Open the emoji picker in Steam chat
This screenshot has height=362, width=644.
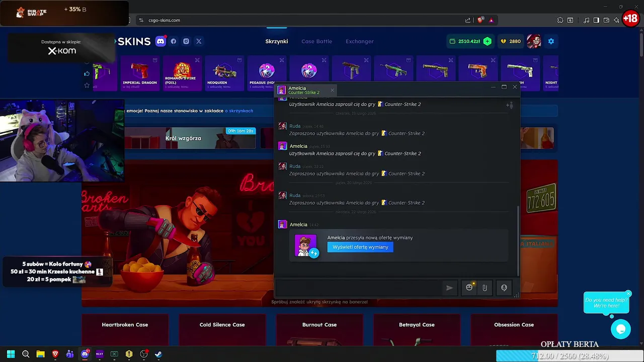click(x=469, y=288)
